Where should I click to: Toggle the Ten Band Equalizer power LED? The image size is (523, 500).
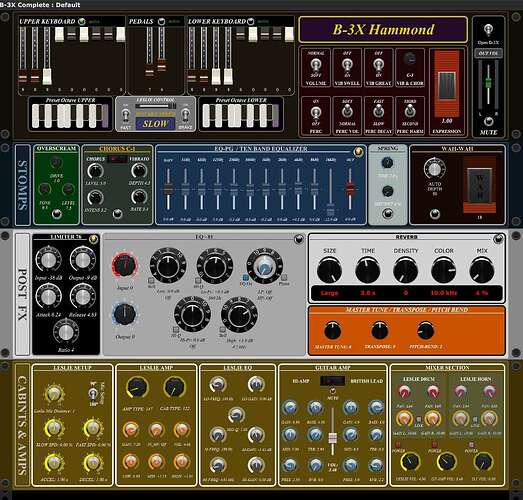click(x=358, y=152)
